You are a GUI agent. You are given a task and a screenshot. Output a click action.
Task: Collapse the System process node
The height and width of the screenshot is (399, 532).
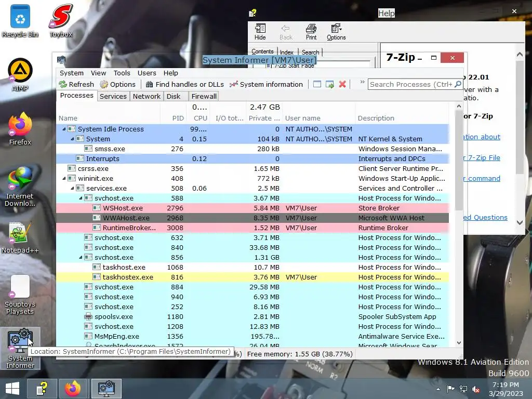[72, 139]
